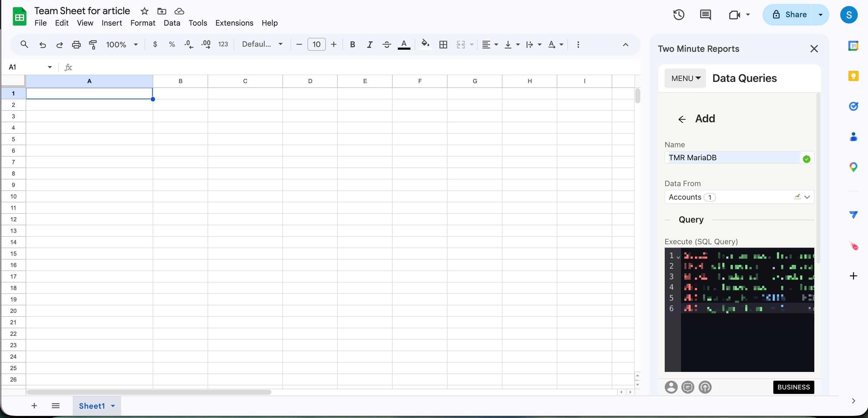Open Google Keep from the side panel

pos(854,76)
